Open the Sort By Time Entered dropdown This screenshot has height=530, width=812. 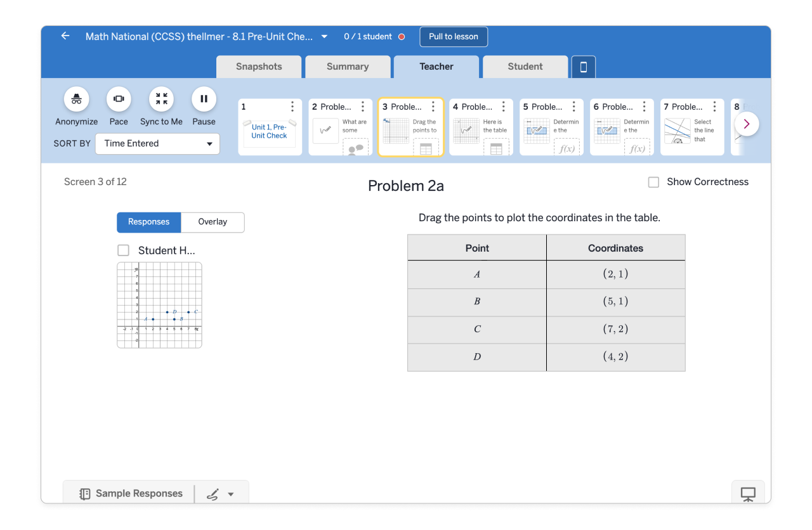coord(157,144)
